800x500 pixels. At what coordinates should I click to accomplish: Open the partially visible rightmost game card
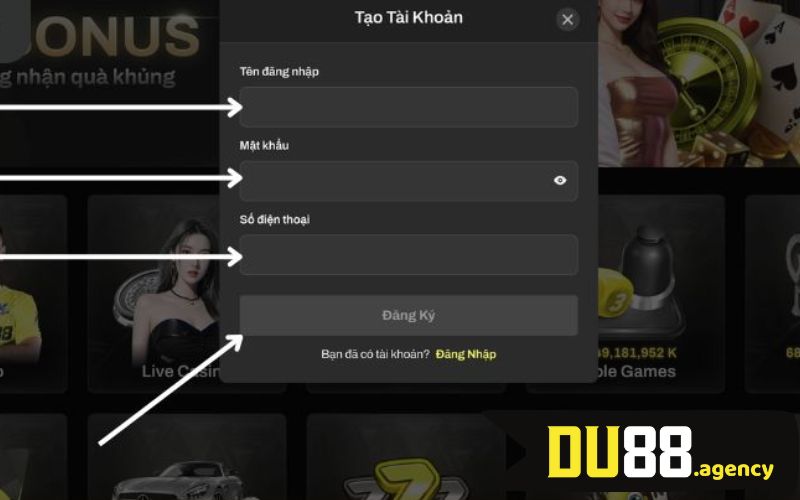tap(772, 293)
